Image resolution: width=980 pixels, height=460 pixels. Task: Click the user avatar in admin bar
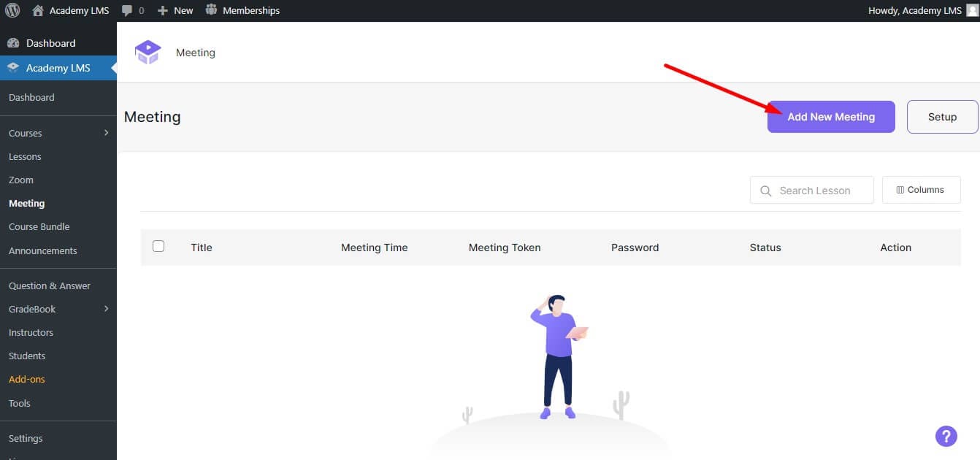click(x=971, y=9)
